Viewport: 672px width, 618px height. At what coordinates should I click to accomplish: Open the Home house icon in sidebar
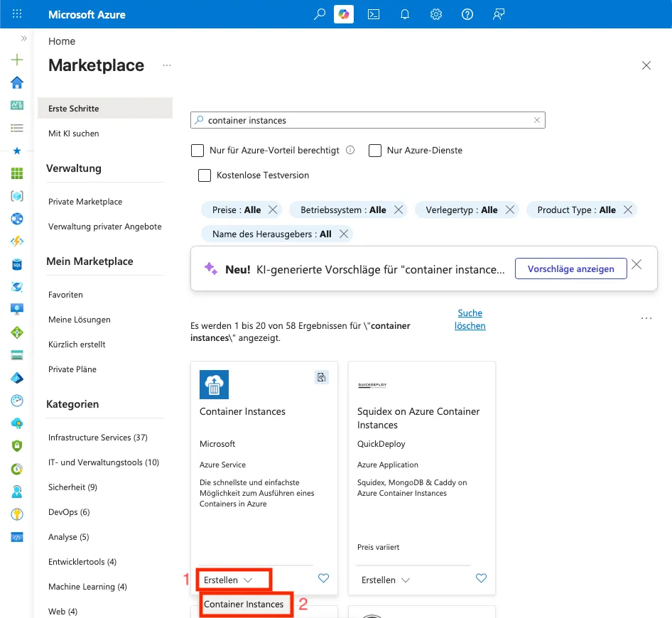17,82
